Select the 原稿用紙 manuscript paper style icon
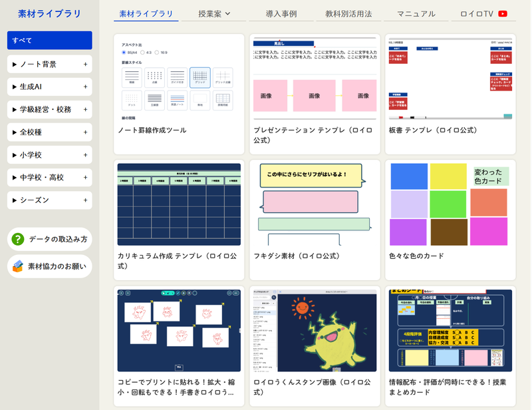Viewport: 532px width, 410px height. tap(223, 100)
